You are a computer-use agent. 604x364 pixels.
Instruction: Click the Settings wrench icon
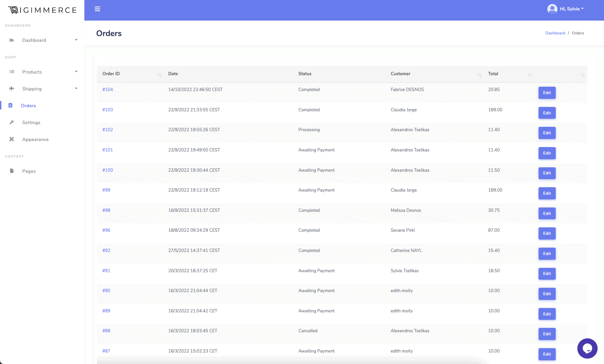[x=12, y=122]
